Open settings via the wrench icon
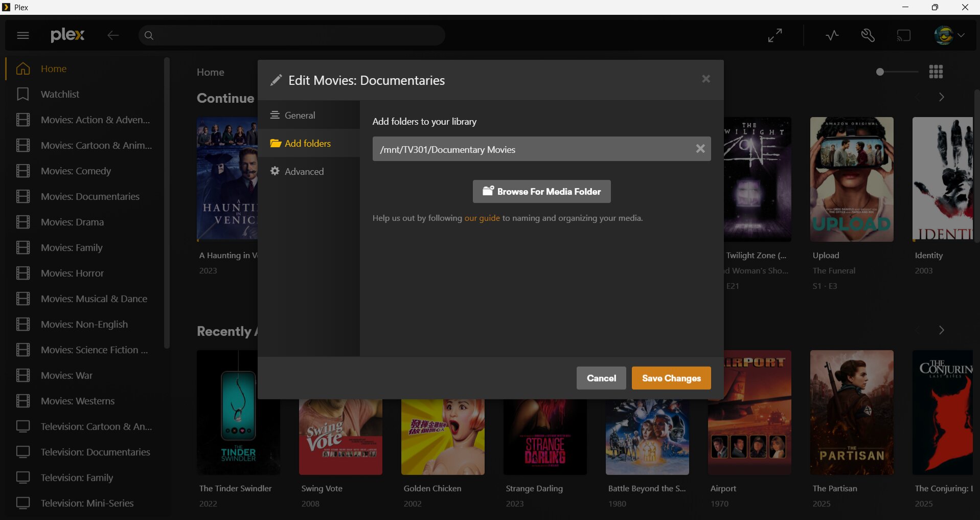 point(868,35)
